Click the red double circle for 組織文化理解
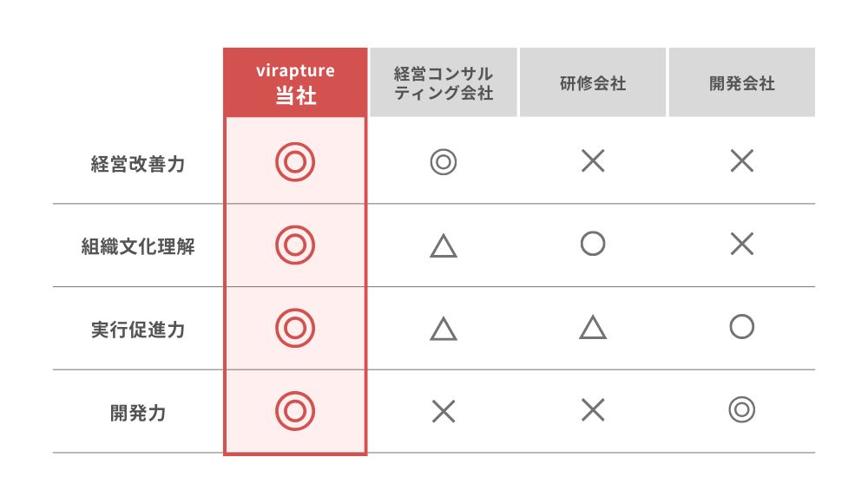 [x=295, y=245]
